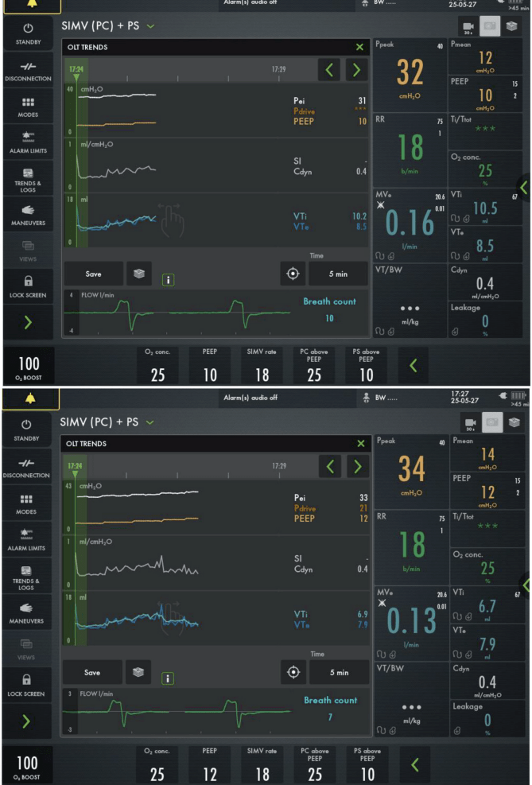Click Save in the trends panel showing Pei 31
This screenshot has width=532, height=785.
tap(93, 273)
